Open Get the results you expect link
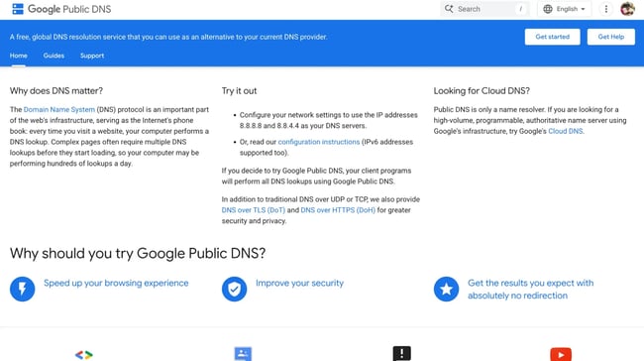 531,289
